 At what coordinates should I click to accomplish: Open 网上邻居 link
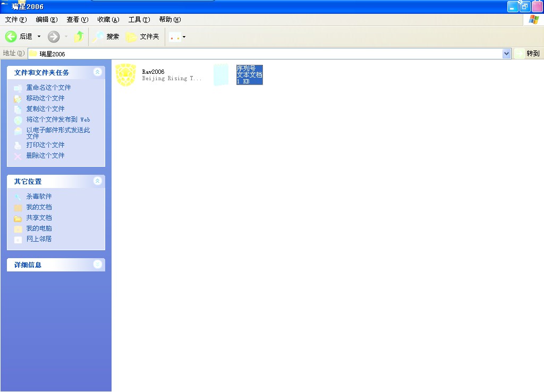(x=39, y=238)
